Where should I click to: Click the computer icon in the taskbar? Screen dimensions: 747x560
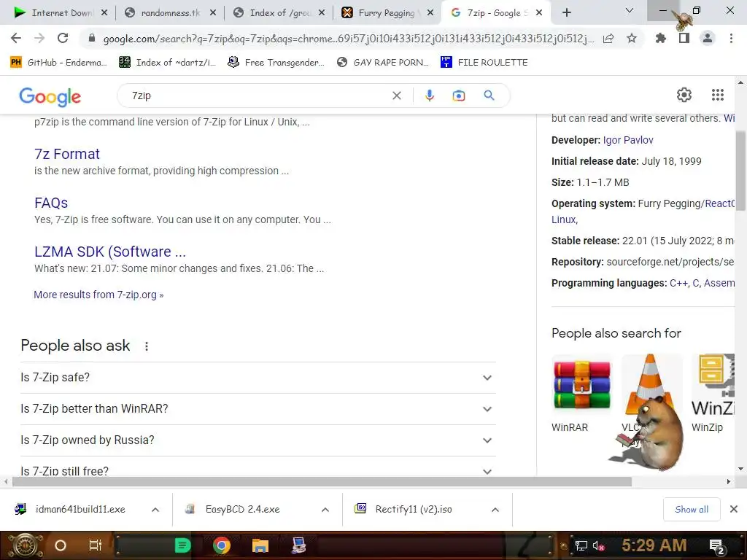[x=298, y=545]
